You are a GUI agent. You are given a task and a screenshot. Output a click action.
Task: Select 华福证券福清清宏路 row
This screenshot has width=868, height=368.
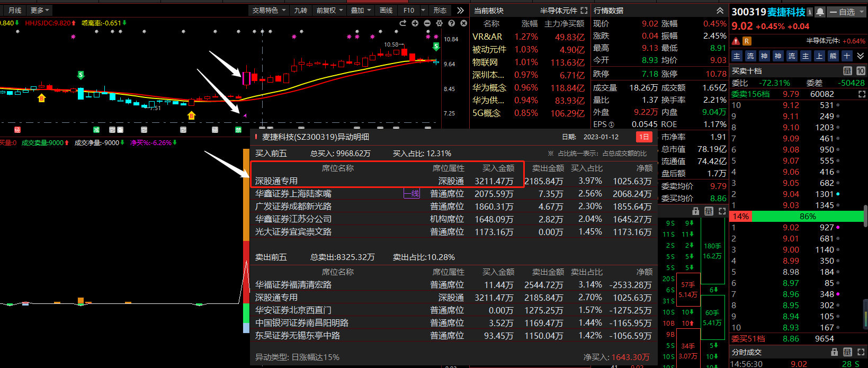point(453,285)
